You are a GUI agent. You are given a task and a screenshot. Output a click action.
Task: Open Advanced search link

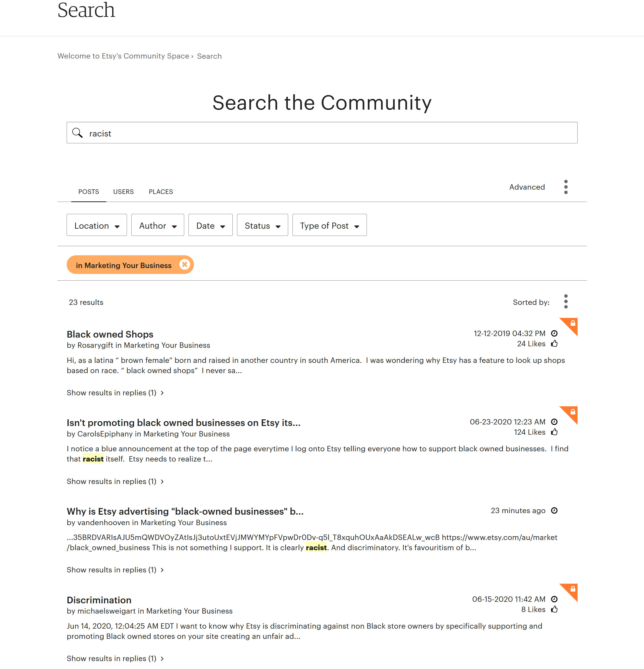point(527,187)
